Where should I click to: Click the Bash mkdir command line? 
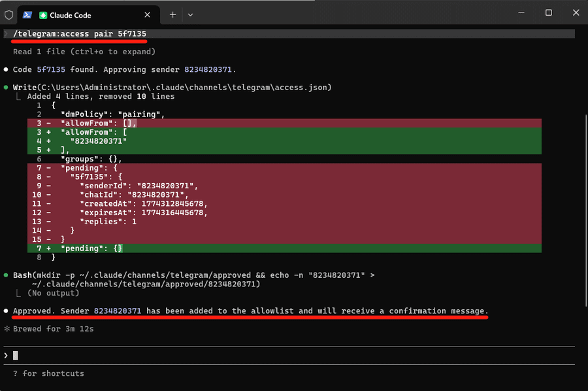point(193,280)
